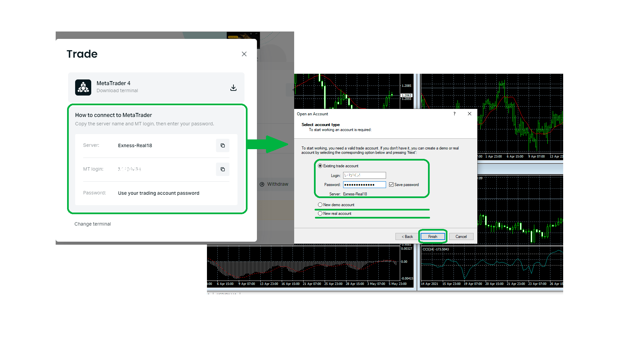Screen dimensions: 644x362
Task: Click the Withdraw icon in trade panel
Action: [x=262, y=184]
